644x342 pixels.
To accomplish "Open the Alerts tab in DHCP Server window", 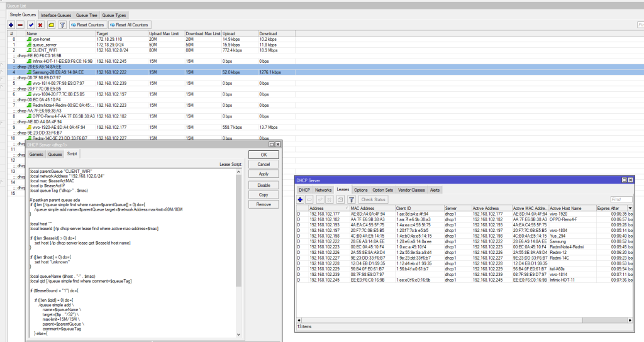I will click(435, 190).
